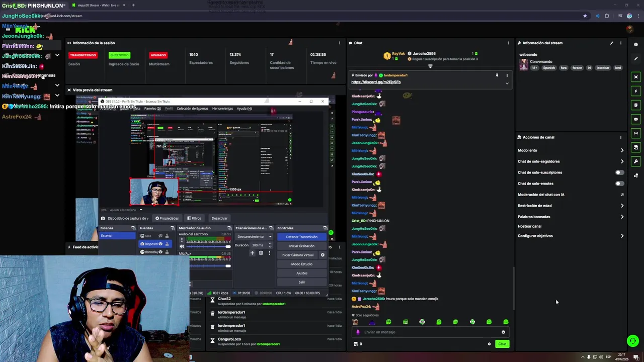Click the info icon in the right sidebar

[x=636, y=44]
